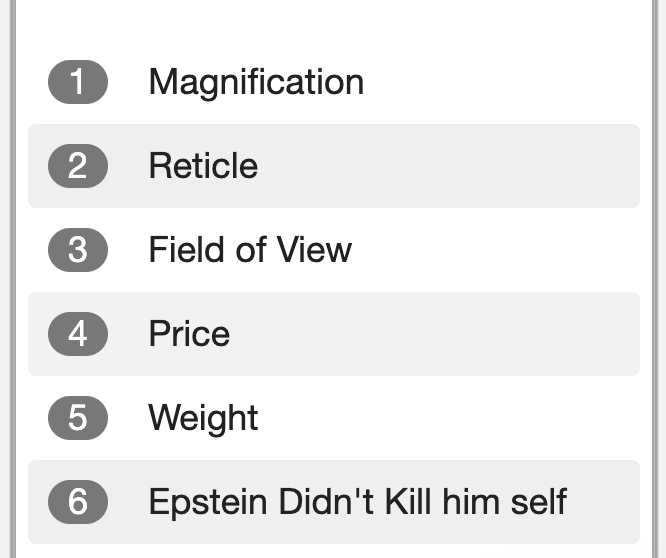Image resolution: width=666 pixels, height=558 pixels.
Task: Click the Epstein Didn't Kill him self text
Action: [x=358, y=502]
